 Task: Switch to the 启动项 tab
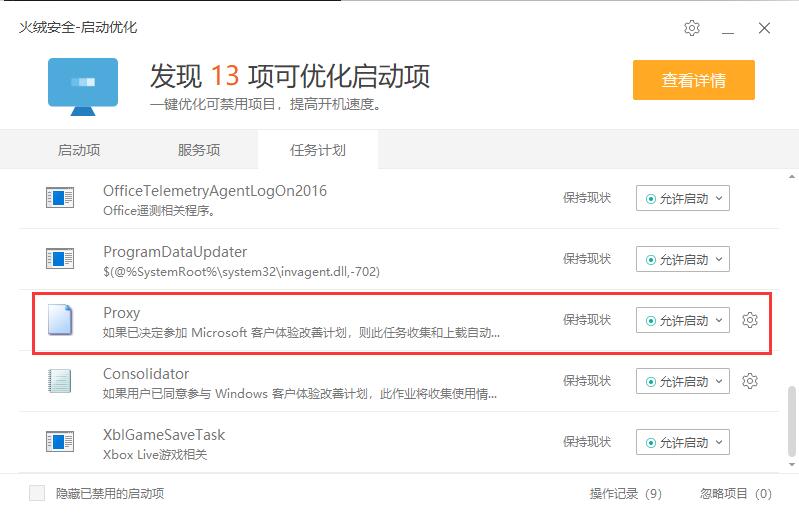(x=79, y=151)
